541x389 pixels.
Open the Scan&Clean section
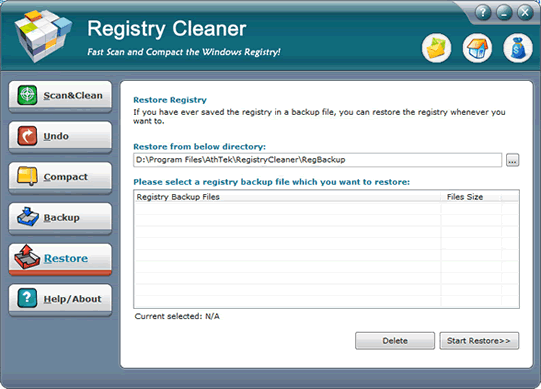click(60, 96)
